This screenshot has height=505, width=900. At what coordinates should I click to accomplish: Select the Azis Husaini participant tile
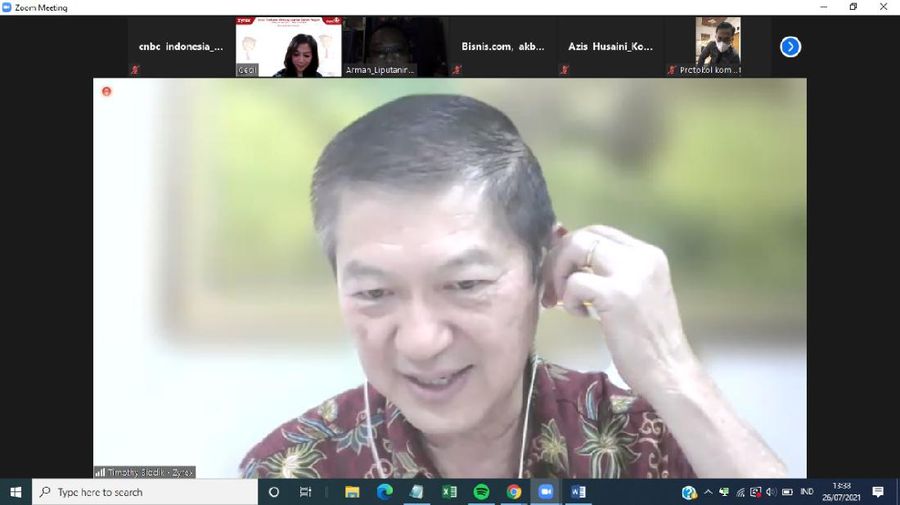point(610,46)
